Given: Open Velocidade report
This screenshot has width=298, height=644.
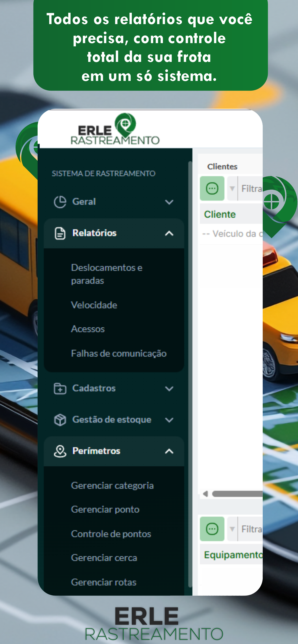Looking at the screenshot, I should pyautogui.click(x=94, y=305).
